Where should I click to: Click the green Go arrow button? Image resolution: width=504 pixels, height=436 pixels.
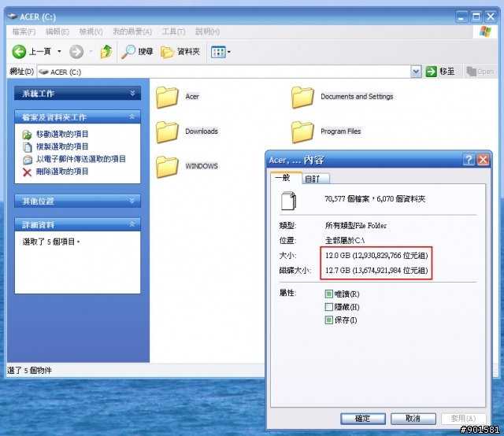click(x=431, y=72)
